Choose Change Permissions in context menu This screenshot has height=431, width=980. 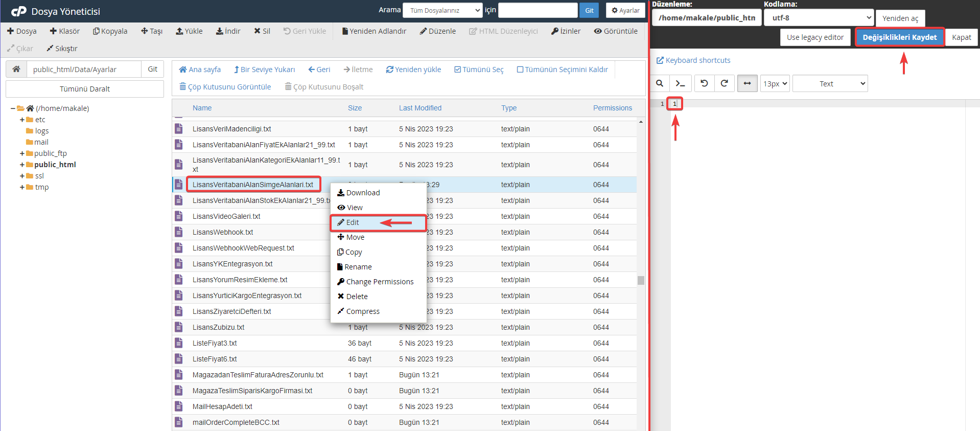pyautogui.click(x=379, y=282)
